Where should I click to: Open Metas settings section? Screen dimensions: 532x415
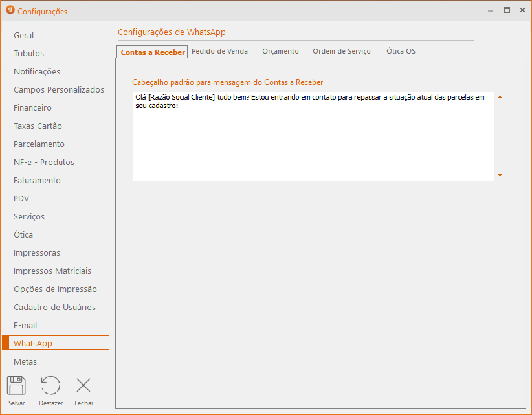tap(25, 362)
